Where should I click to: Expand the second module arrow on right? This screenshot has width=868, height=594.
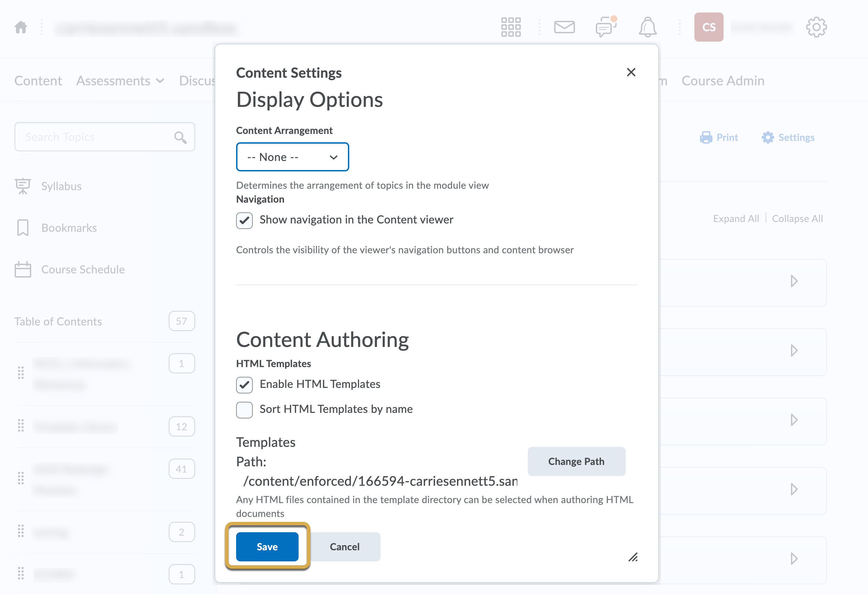pos(794,350)
